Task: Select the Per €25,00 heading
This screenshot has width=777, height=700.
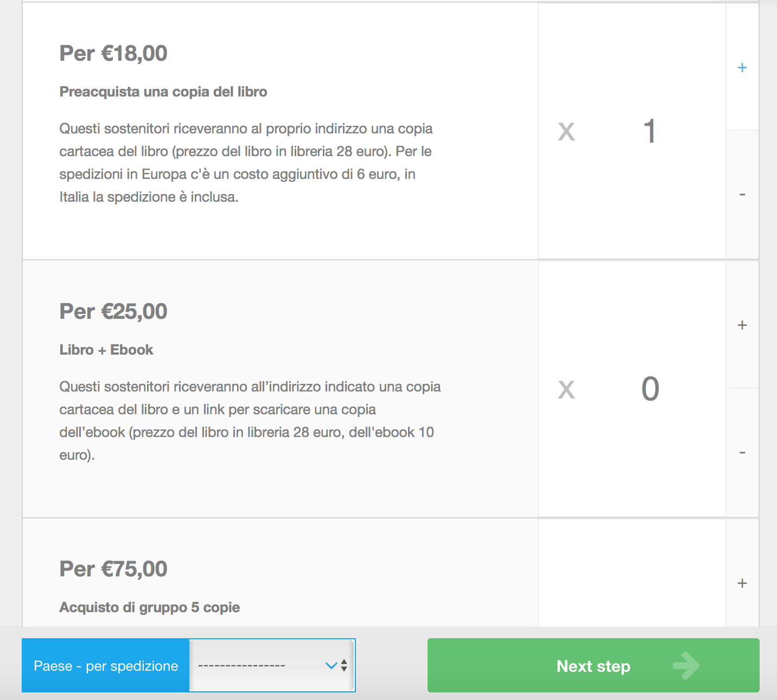Action: (113, 311)
